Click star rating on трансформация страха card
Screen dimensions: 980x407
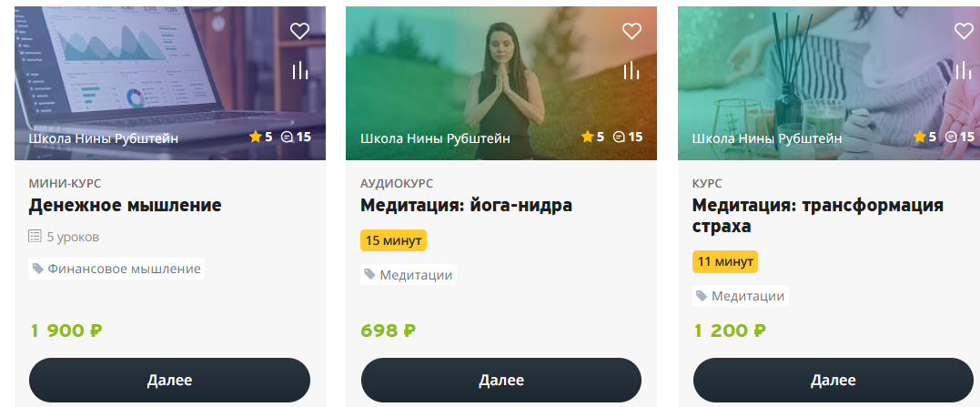click(924, 137)
